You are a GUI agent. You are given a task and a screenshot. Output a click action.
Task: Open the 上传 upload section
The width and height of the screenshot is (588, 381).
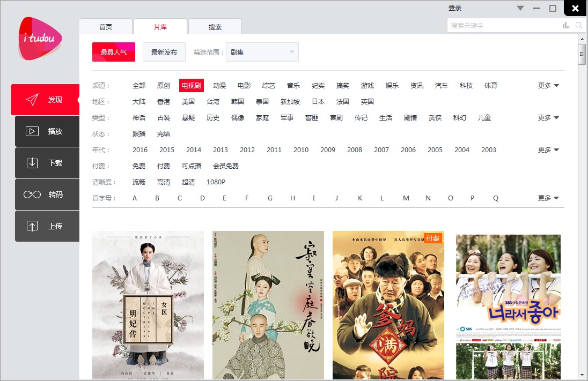[x=47, y=226]
